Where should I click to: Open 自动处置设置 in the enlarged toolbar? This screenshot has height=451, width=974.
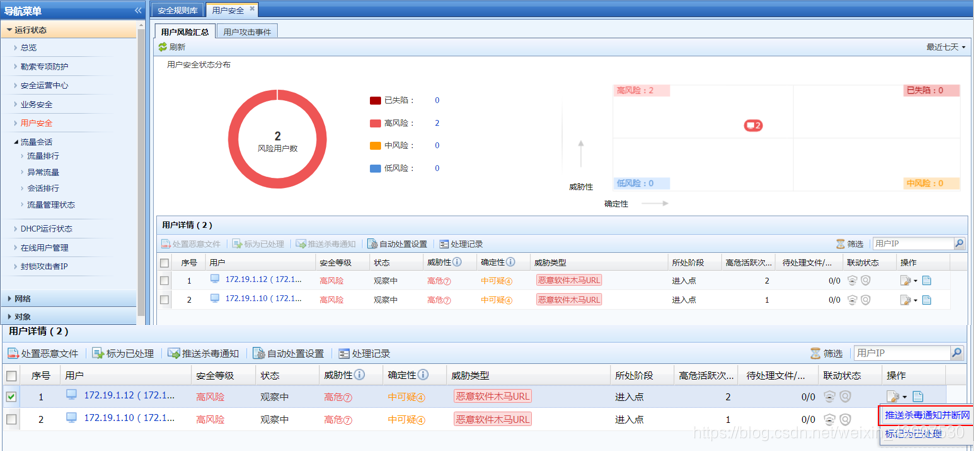[289, 353]
